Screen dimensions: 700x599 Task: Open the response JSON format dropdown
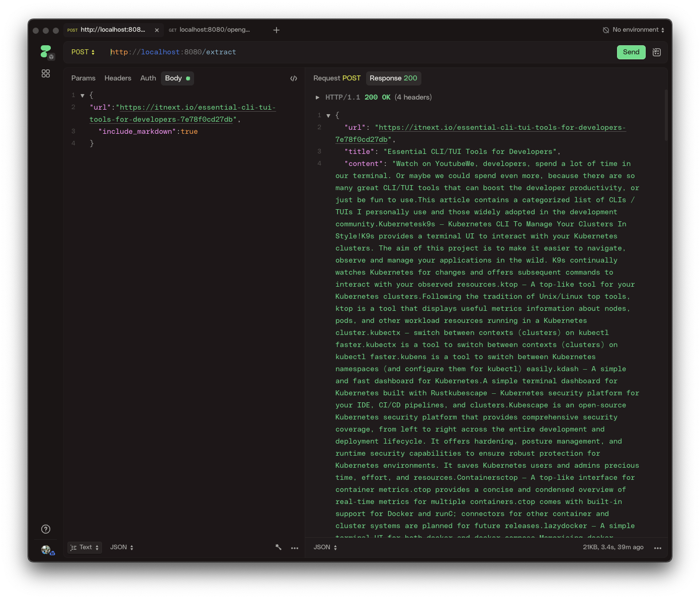[325, 548]
